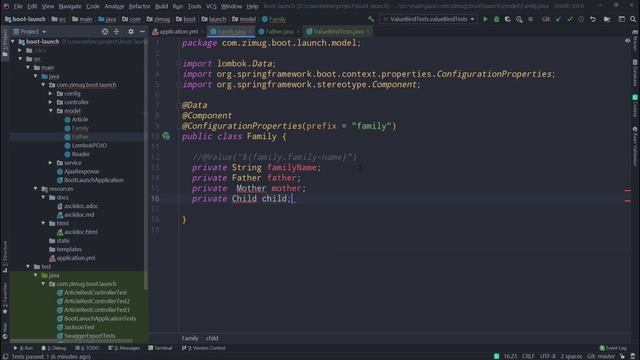This screenshot has height=360, width=640.
Task: Expand the config package node
Action: pyautogui.click(x=51, y=93)
